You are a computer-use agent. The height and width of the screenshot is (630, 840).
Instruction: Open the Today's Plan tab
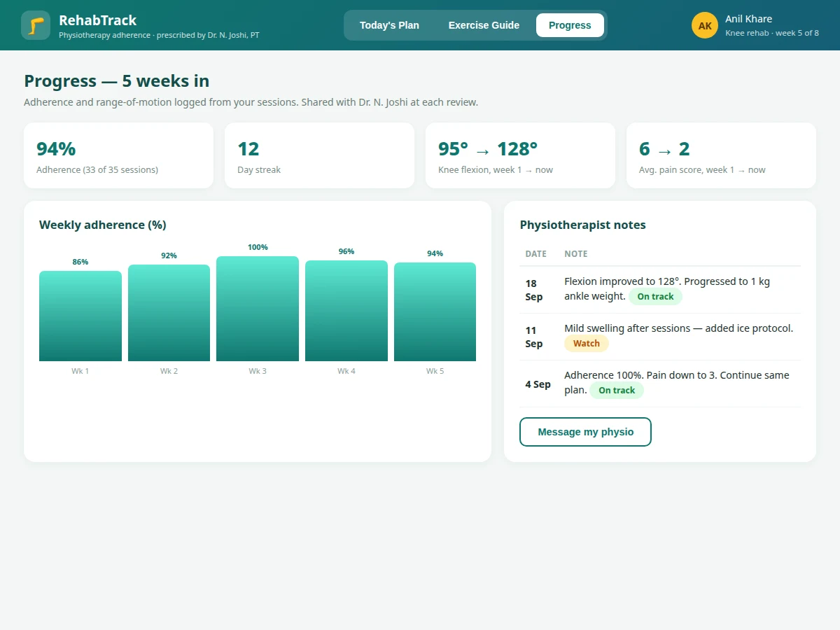(x=389, y=25)
